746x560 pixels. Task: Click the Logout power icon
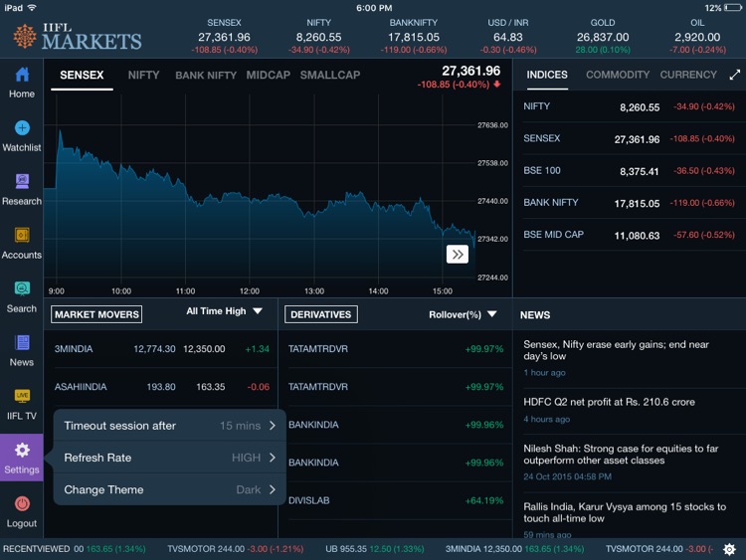pyautogui.click(x=22, y=503)
